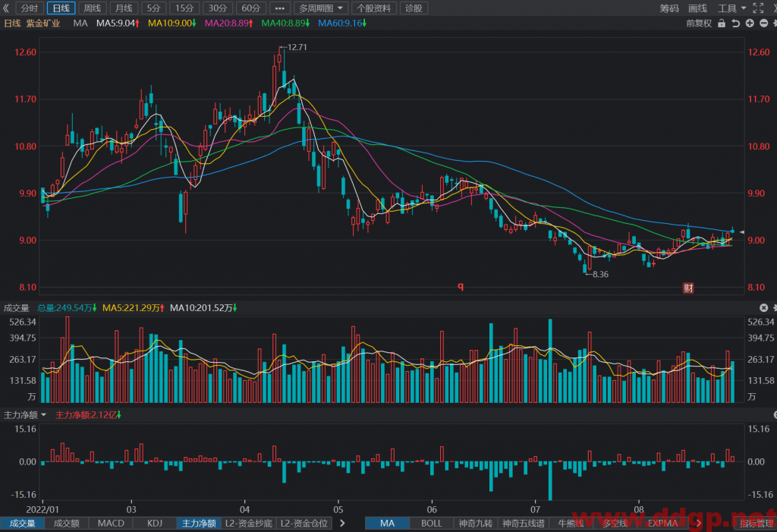
Task: Switch chart period to 月线
Action: pyautogui.click(x=124, y=8)
